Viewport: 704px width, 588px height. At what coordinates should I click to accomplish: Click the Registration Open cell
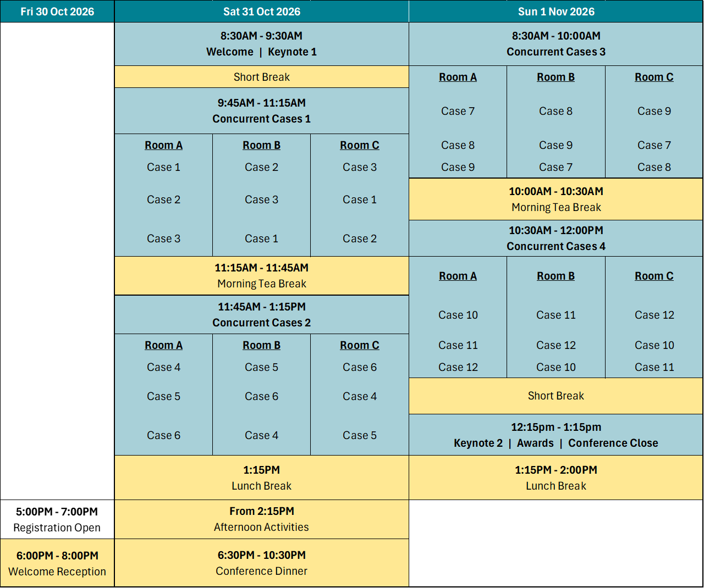click(57, 519)
